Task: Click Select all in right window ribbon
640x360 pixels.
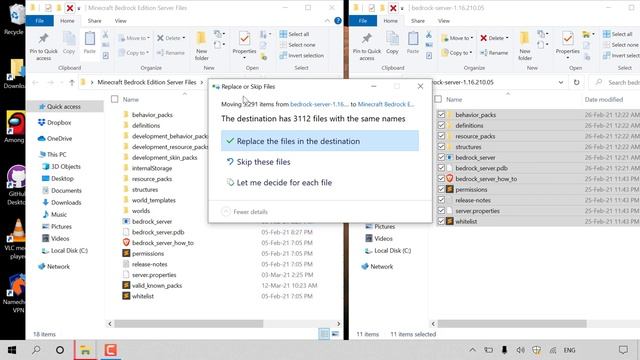Action: coord(618,34)
